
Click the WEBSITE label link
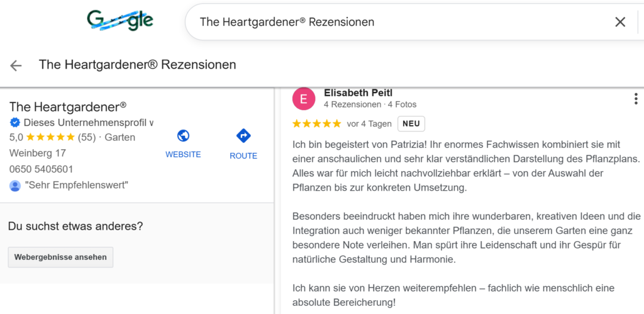pos(183,155)
